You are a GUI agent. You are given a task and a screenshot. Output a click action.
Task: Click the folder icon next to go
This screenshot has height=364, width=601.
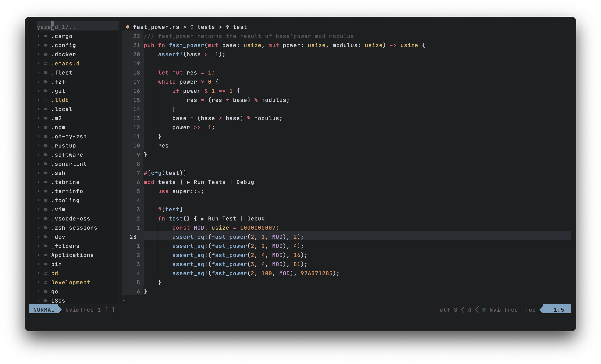click(46, 292)
